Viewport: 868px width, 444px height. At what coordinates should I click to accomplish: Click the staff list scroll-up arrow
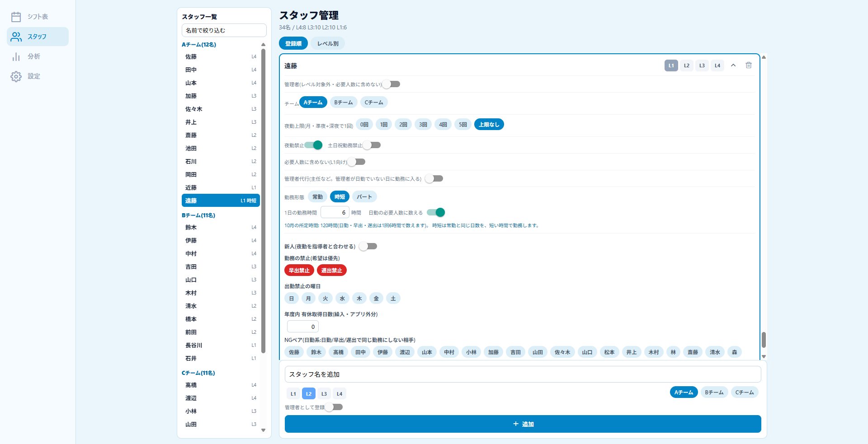click(264, 45)
